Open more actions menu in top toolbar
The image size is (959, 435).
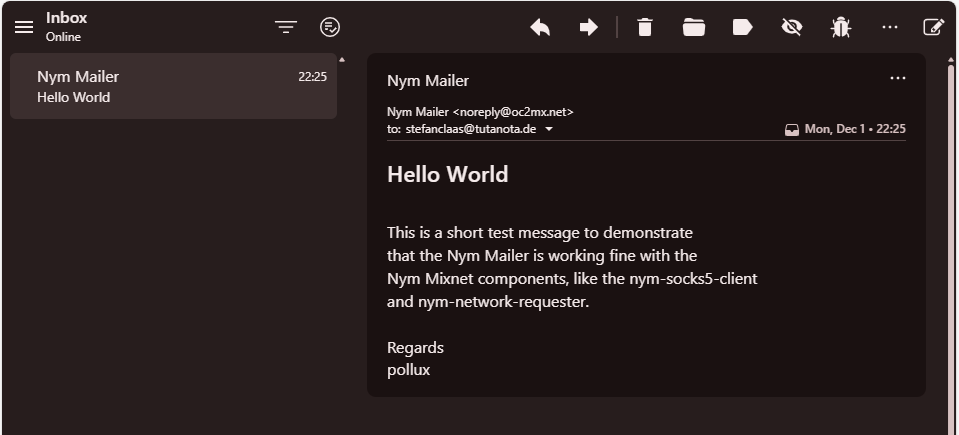pos(889,27)
